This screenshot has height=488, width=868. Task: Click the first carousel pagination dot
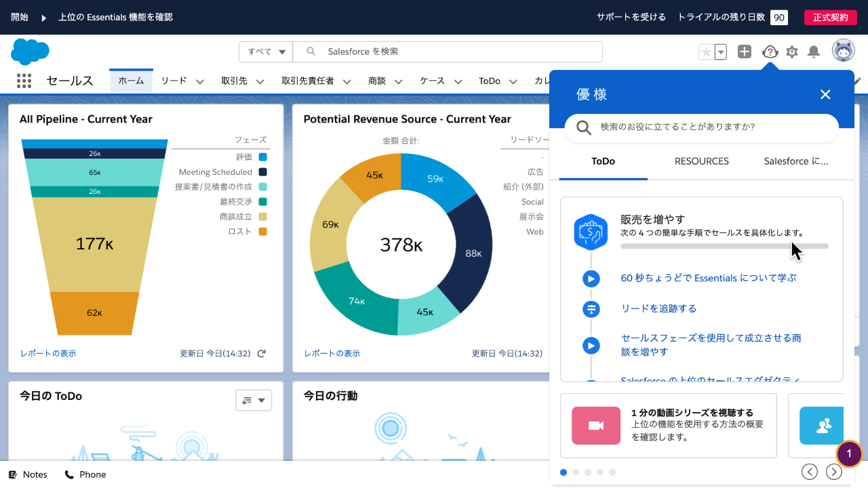coord(564,472)
